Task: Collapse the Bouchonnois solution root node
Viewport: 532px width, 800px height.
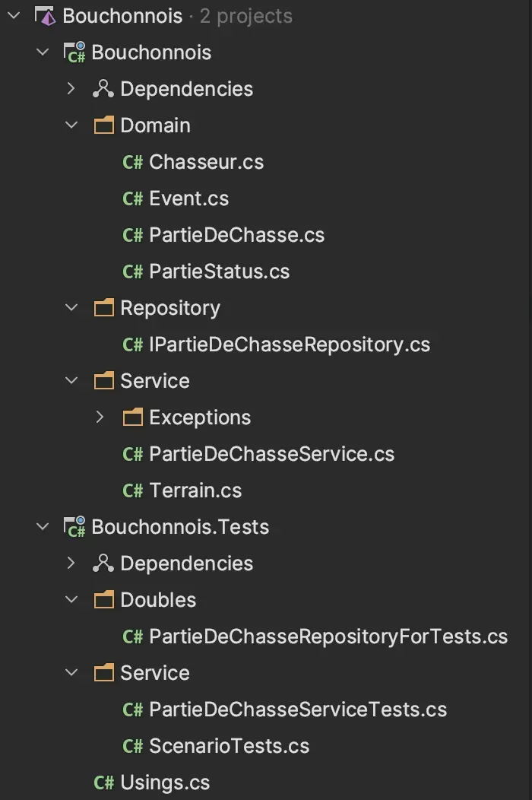Action: click(x=14, y=16)
